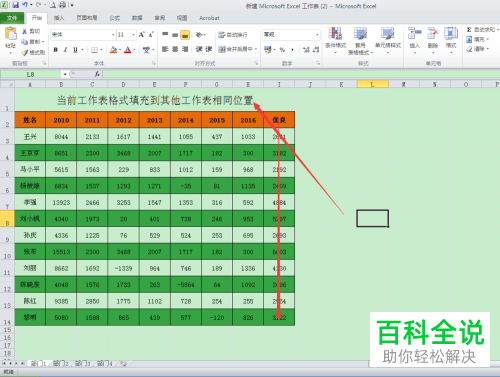Switch to the Data (数据) tab
The width and height of the screenshot is (500, 377).
click(x=137, y=18)
